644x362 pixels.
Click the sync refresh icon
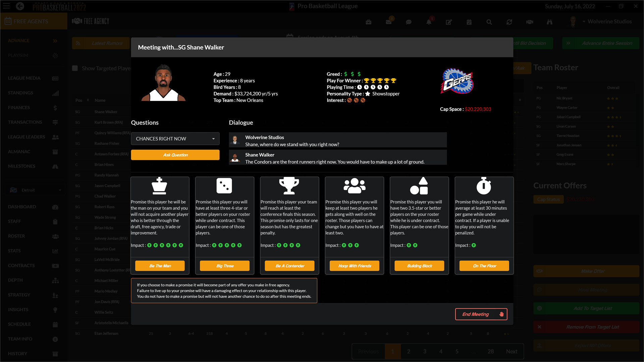(509, 22)
